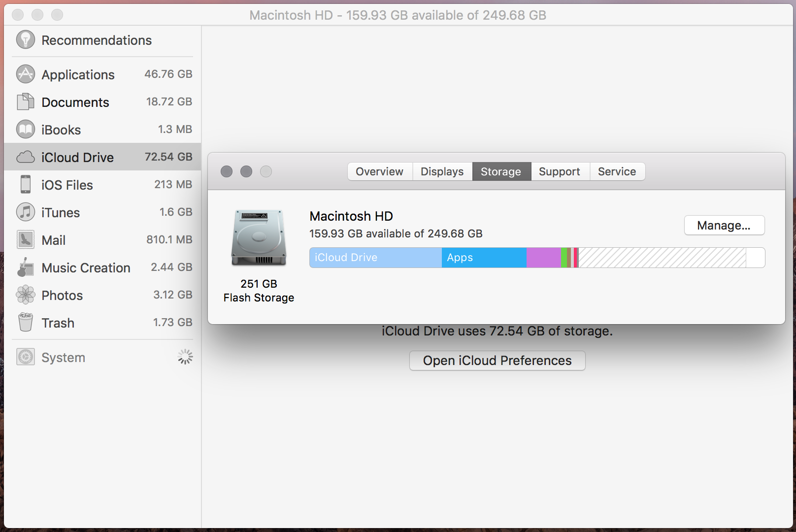This screenshot has width=796, height=532.
Task: Click the 1.73 GB Trash size
Action: click(173, 322)
